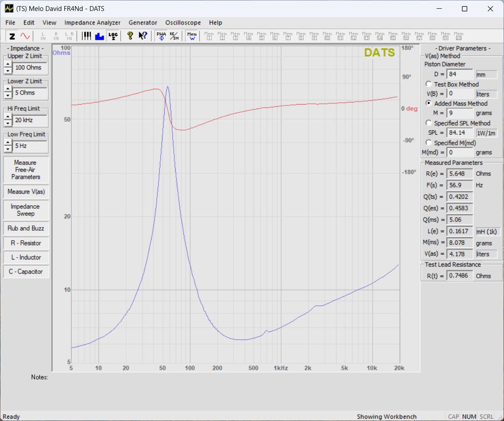The image size is (504, 421).
Task: Click the Mem W workbench memory icon
Action: coord(192,36)
